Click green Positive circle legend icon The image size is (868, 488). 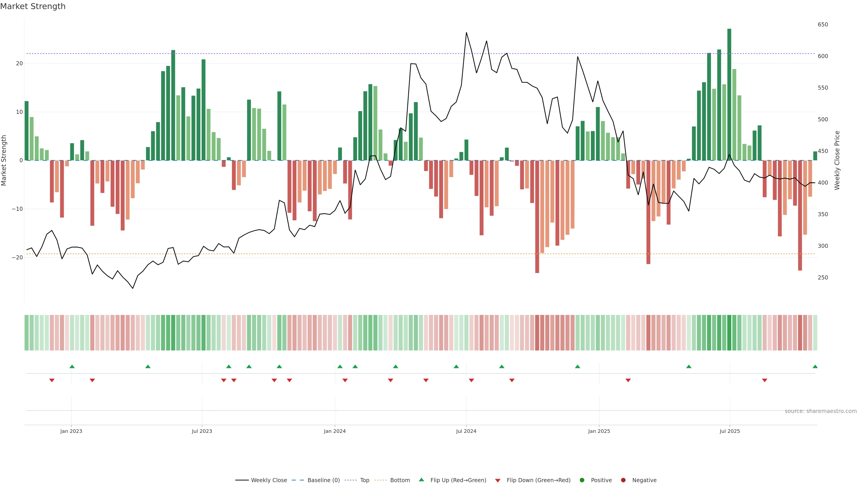(582, 480)
